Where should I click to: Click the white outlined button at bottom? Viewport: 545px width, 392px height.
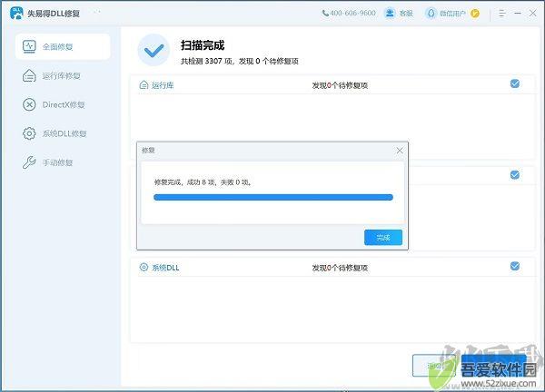click(x=434, y=366)
